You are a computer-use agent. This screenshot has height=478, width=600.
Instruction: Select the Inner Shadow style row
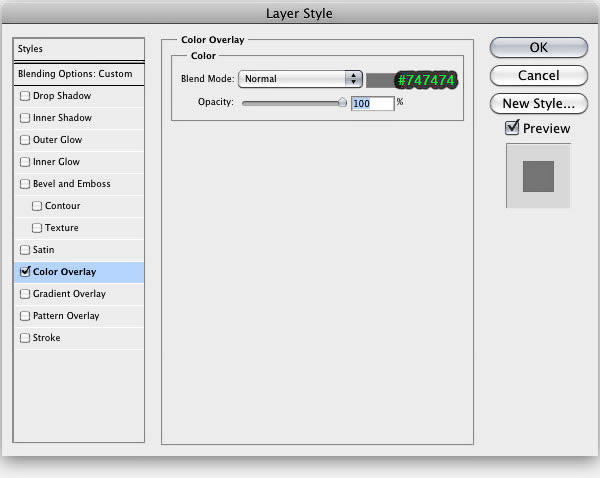79,118
